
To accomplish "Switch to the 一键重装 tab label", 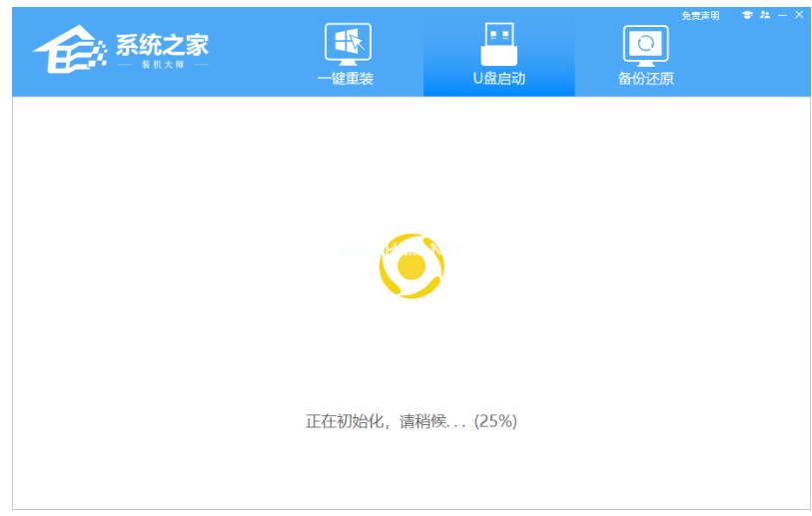I will coord(346,79).
